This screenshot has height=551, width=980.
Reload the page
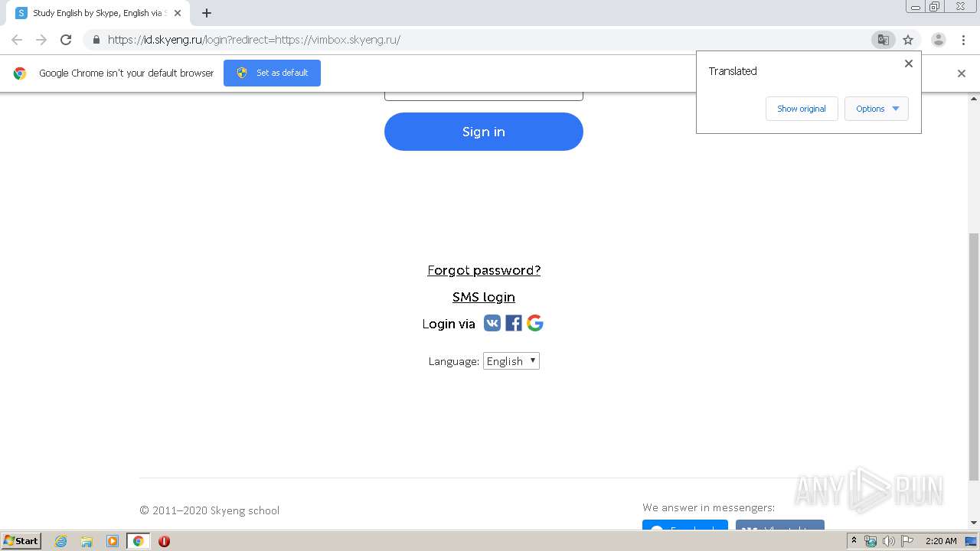66,40
